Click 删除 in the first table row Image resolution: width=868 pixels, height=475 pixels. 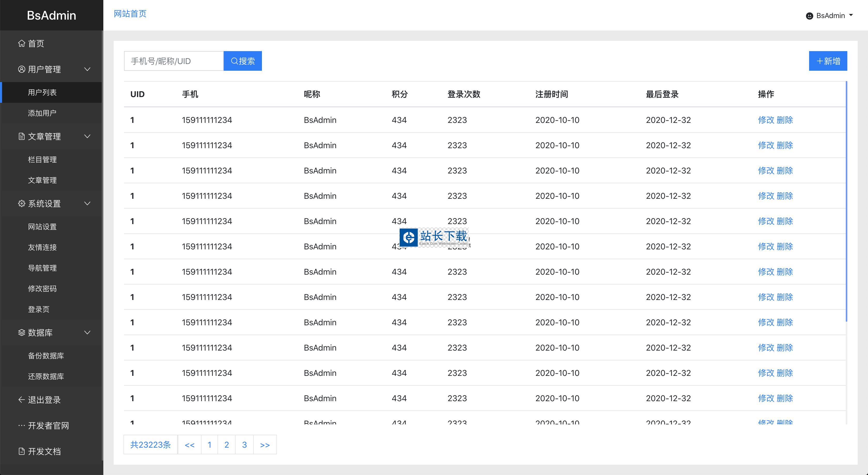pos(785,120)
